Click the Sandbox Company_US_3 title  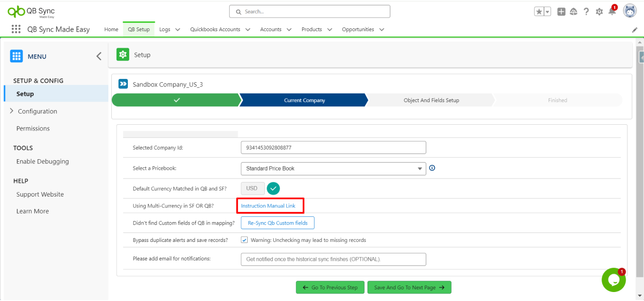[168, 84]
